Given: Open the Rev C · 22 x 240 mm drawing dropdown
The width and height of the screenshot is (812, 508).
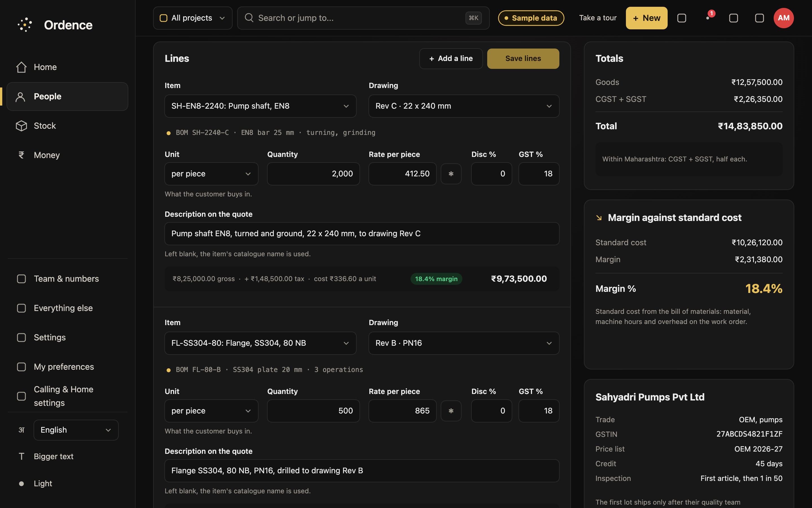Looking at the screenshot, I should (464, 106).
